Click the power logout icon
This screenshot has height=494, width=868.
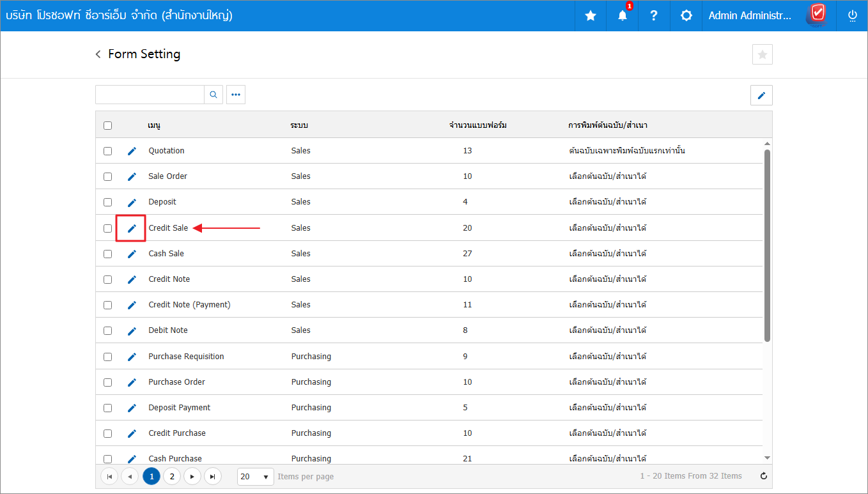coord(852,16)
